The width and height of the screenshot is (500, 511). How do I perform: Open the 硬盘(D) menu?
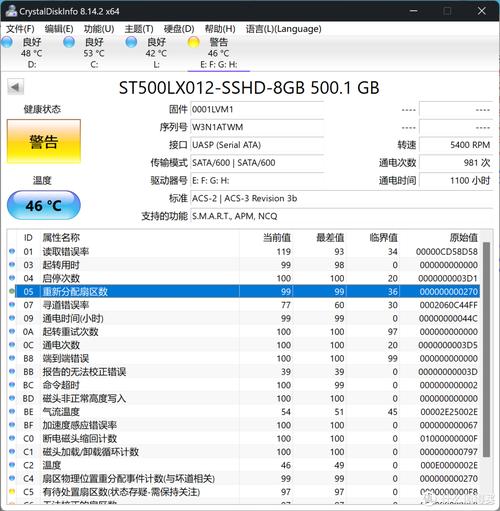(x=179, y=29)
